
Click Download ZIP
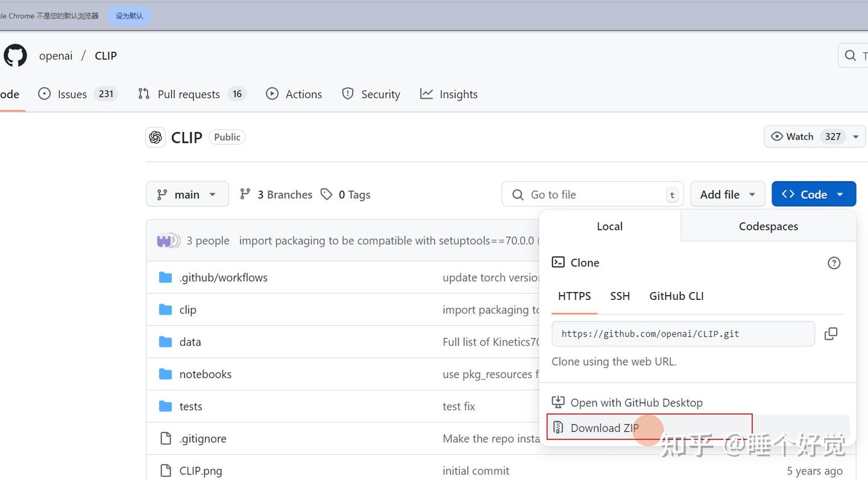(604, 428)
